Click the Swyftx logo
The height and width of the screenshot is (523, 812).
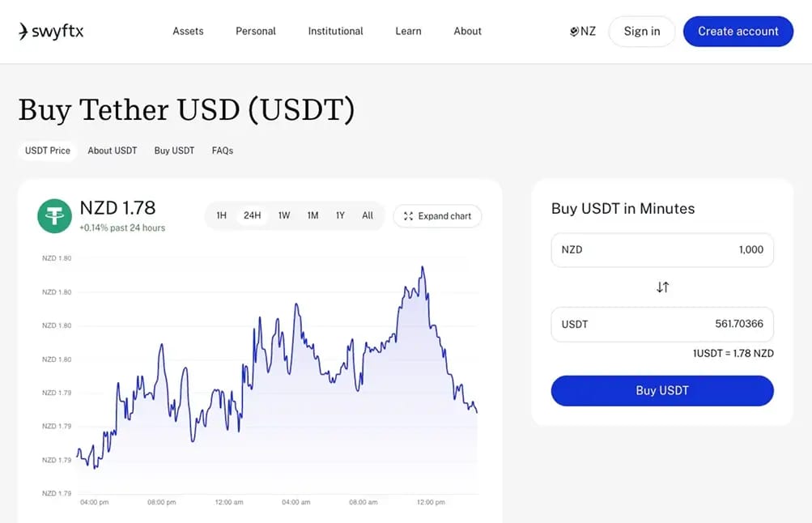pyautogui.click(x=51, y=31)
